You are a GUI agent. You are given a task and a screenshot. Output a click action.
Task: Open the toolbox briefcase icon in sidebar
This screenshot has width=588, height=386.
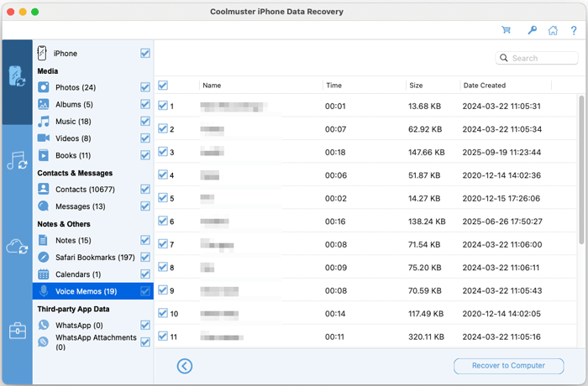coord(18,331)
